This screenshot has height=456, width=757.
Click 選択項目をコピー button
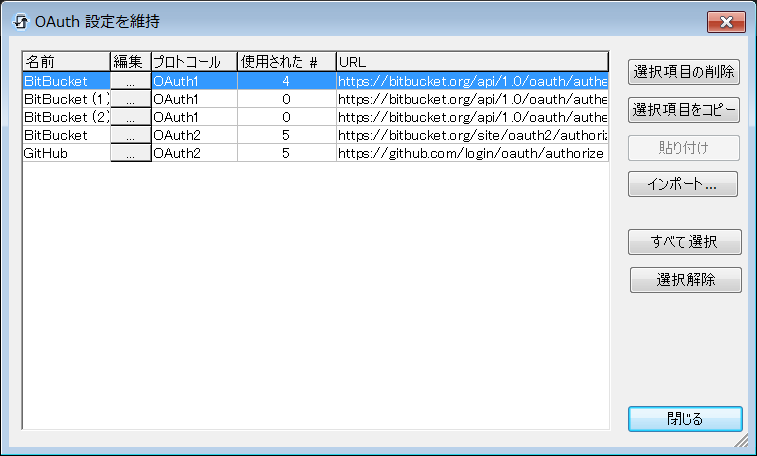point(684,110)
